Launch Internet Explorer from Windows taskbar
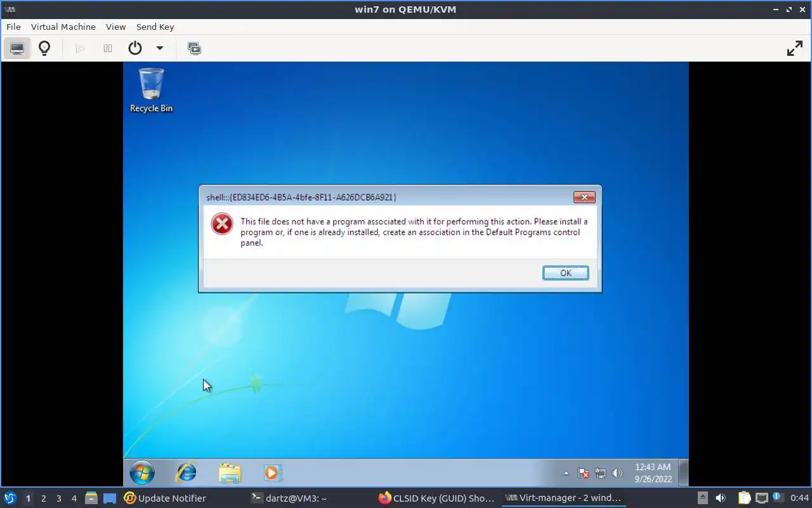The width and height of the screenshot is (812, 508). pyautogui.click(x=187, y=473)
